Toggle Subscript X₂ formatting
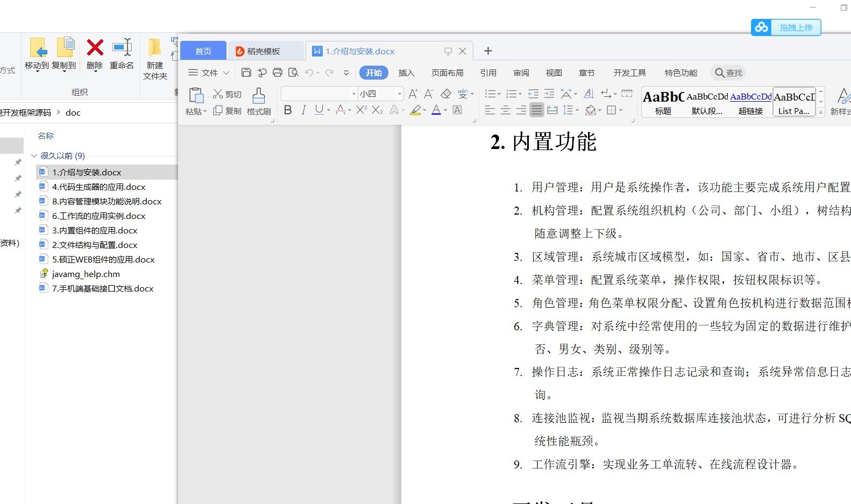Viewport: 851px width, 504px height. tap(378, 110)
